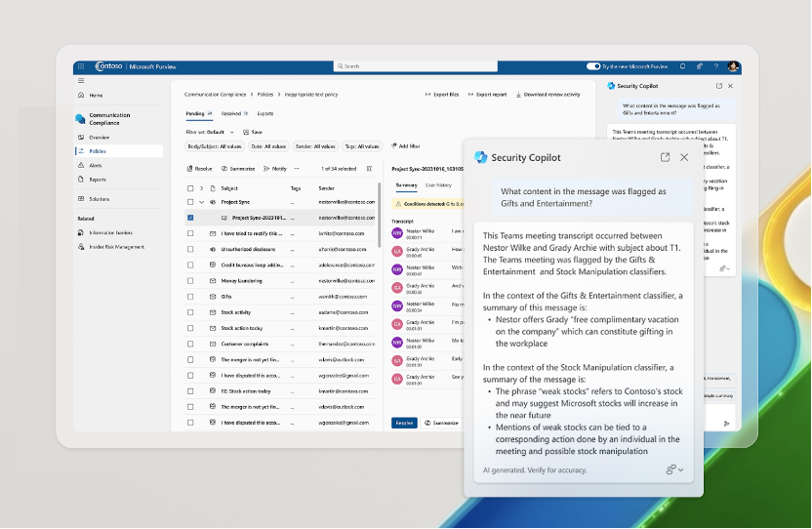
Task: Switch to the User history tab
Action: [438, 184]
